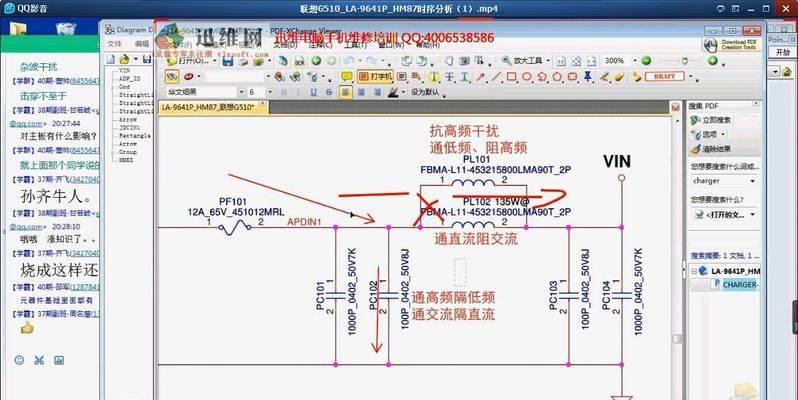Select the line drawing tool
The image size is (798, 400).
point(496,77)
